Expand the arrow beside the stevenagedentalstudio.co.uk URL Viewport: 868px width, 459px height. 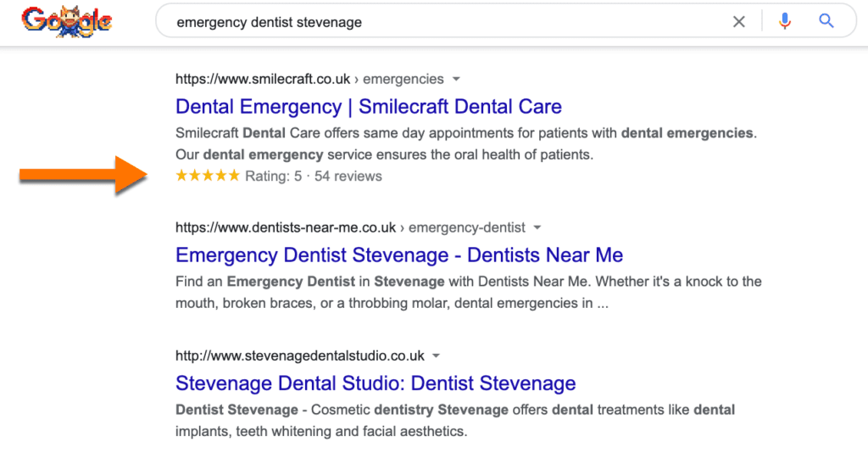[437, 355]
